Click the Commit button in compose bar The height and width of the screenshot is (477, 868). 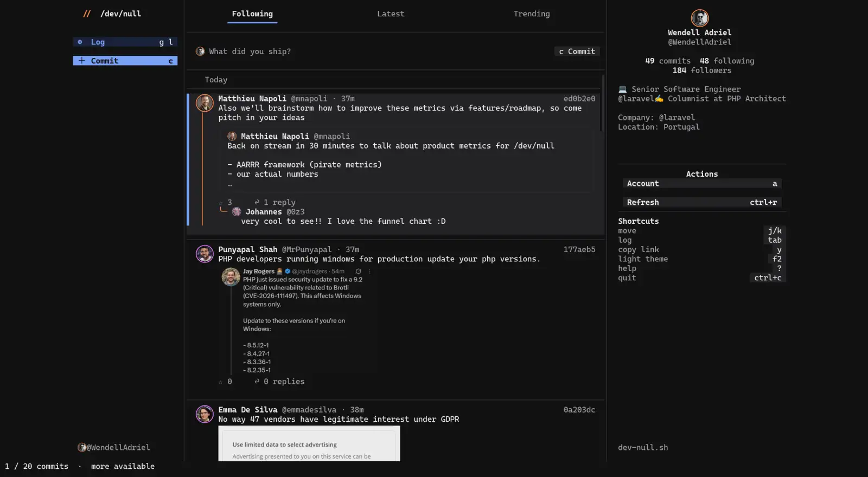577,51
